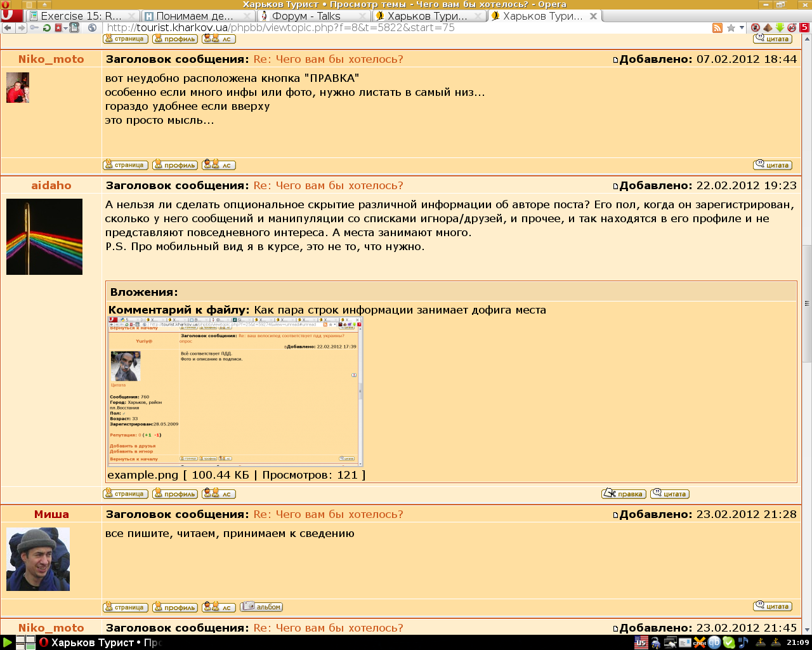This screenshot has width=812, height=650.
Task: Expand dropdown arrow beside red bookmark icon
Action: pyautogui.click(x=65, y=28)
